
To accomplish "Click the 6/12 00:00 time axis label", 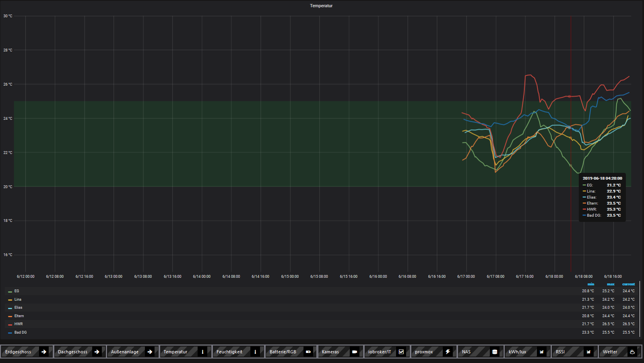I will 26,277.
